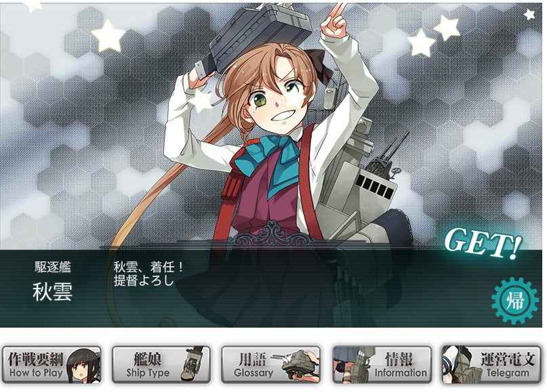Click the 駆逐艦 ship class label
Image resolution: width=547 pixels, height=392 pixels.
53,267
